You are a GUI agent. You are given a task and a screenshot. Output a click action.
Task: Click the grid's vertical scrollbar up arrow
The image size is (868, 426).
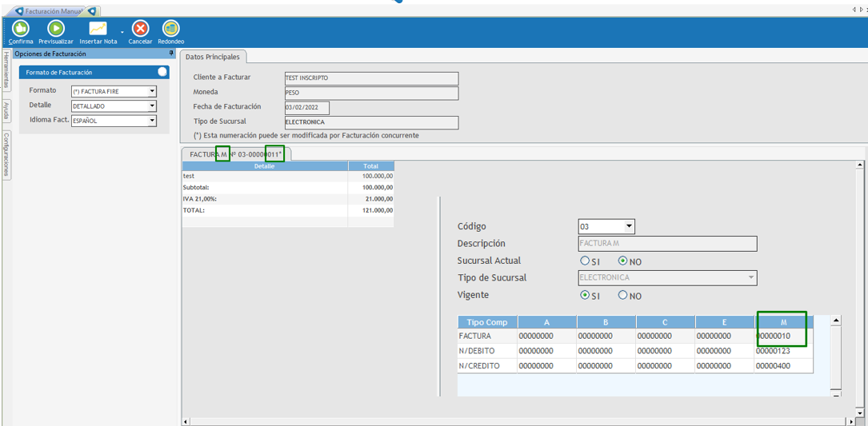click(x=837, y=320)
